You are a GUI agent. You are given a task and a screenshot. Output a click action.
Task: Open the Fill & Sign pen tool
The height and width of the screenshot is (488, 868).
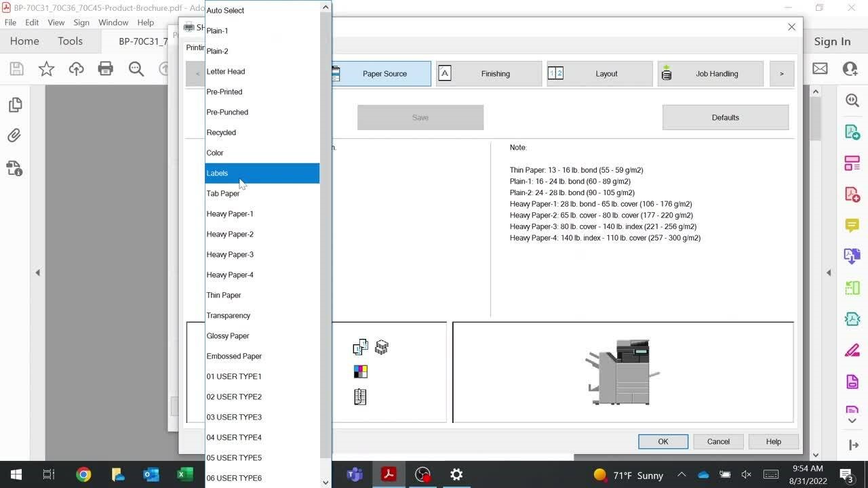point(852,350)
